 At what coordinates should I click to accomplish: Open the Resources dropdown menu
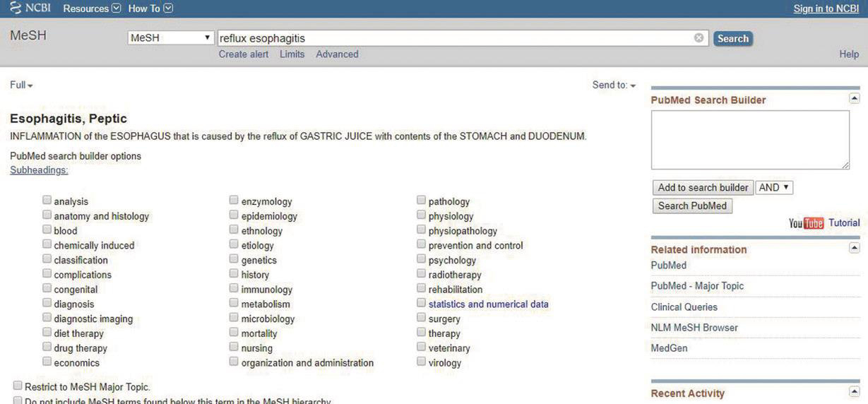pos(92,8)
